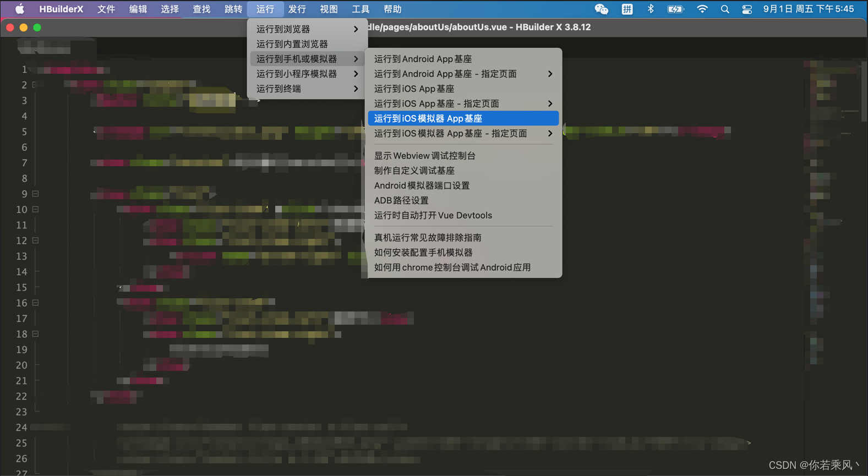Collapse code fold at line 18
Image resolution: width=868 pixels, height=476 pixels.
(35, 333)
